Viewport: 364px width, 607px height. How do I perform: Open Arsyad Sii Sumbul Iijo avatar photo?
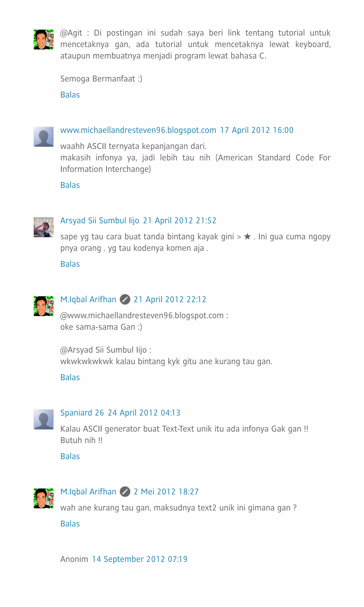(x=43, y=227)
